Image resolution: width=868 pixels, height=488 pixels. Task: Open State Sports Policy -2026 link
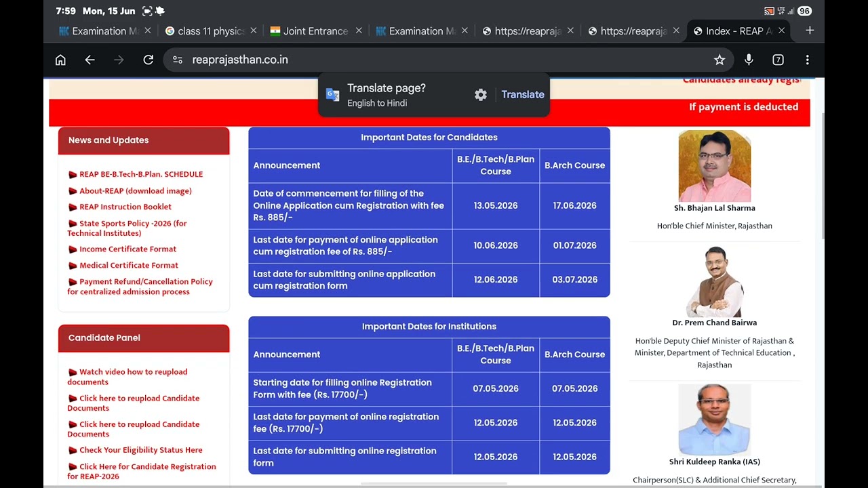point(127,228)
